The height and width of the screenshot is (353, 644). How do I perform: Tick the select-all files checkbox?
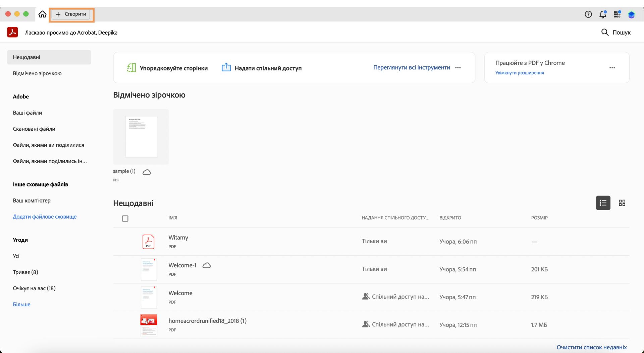[125, 219]
